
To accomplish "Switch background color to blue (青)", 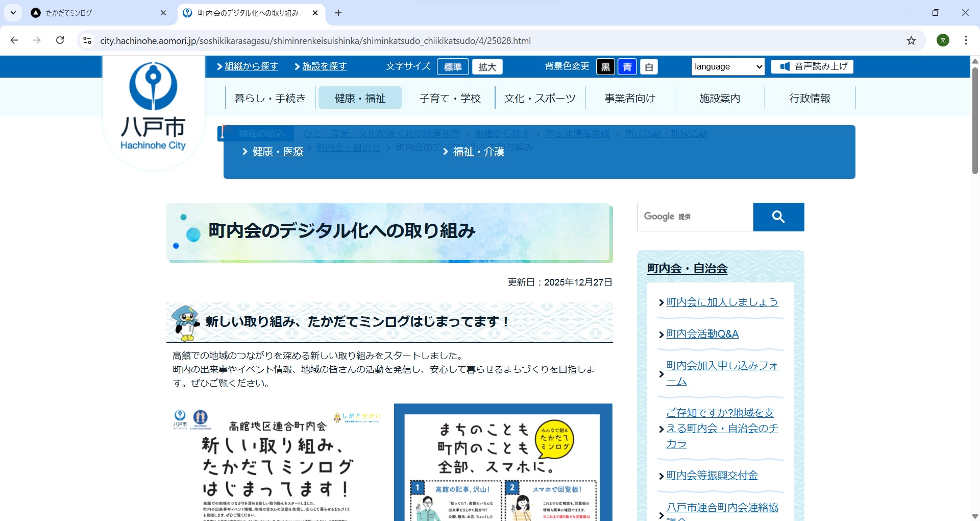I will tap(627, 67).
